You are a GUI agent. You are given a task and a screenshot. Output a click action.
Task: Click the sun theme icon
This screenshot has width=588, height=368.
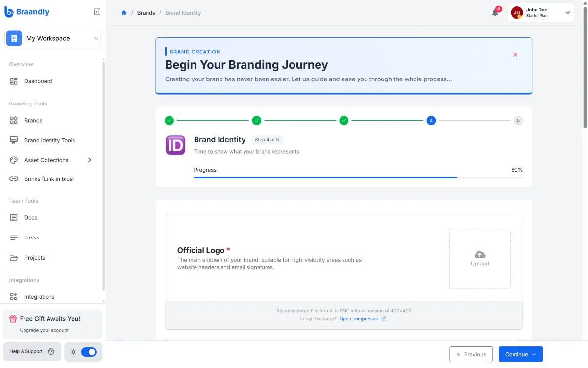[x=73, y=352]
